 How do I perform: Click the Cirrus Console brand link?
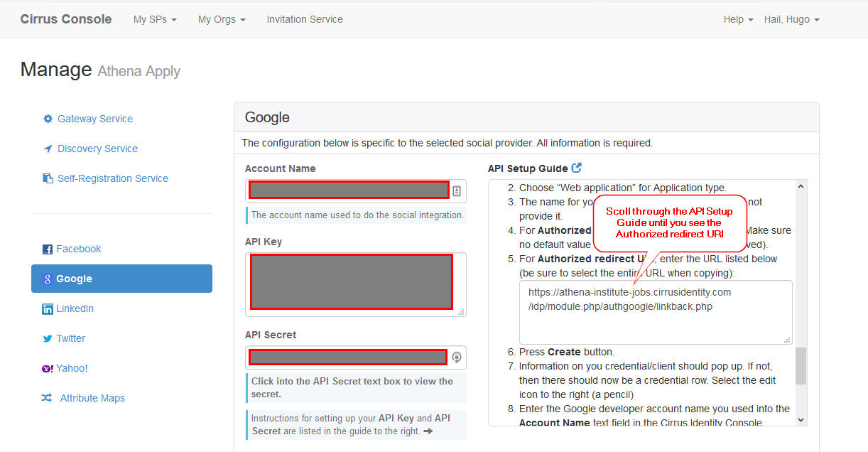coord(66,19)
